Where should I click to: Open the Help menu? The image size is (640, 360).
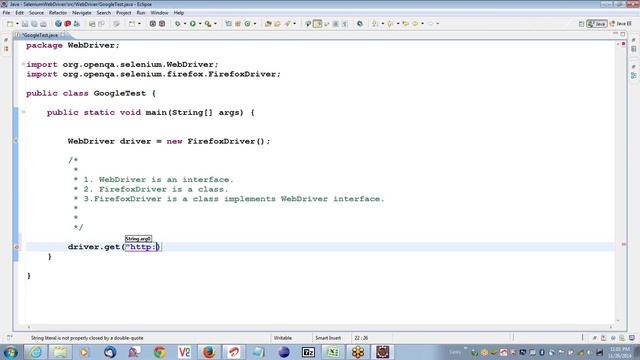179,13
